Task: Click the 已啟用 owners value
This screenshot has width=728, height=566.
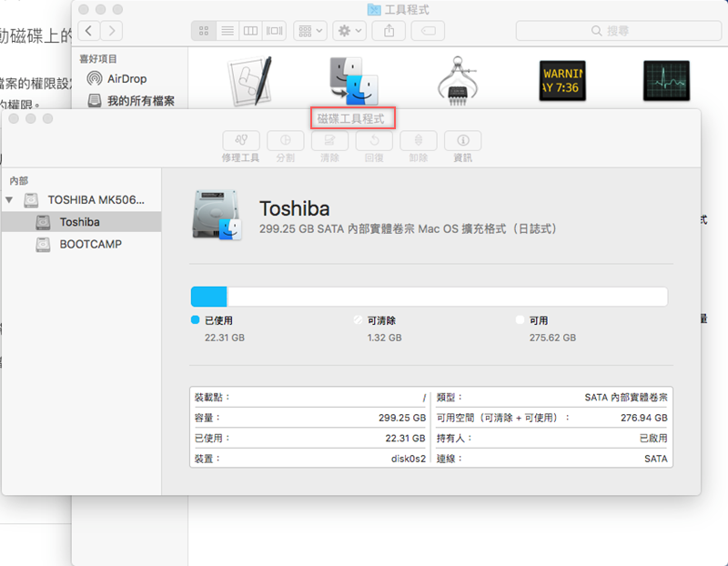Action: [x=653, y=438]
